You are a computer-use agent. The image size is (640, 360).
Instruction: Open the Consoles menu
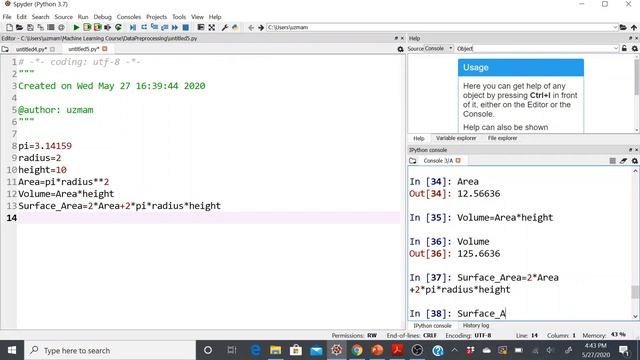tap(129, 17)
